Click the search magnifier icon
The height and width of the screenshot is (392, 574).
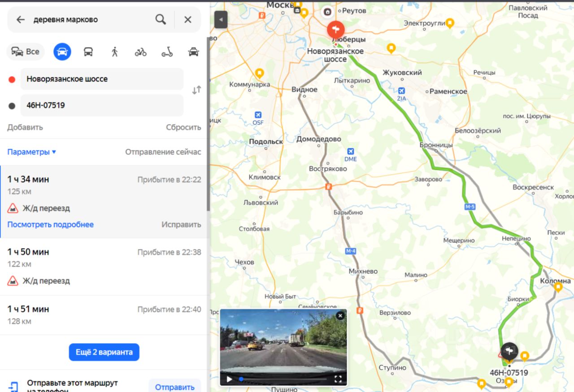pos(161,19)
